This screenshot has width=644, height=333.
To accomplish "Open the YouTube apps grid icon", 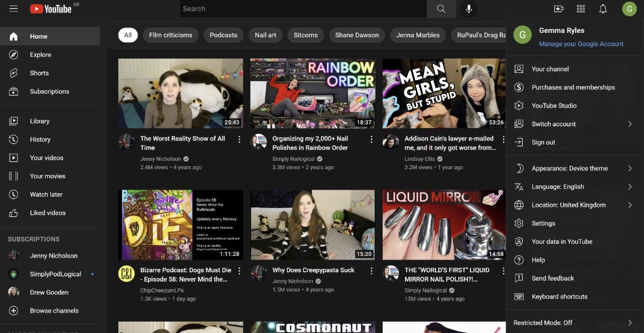I will [581, 8].
